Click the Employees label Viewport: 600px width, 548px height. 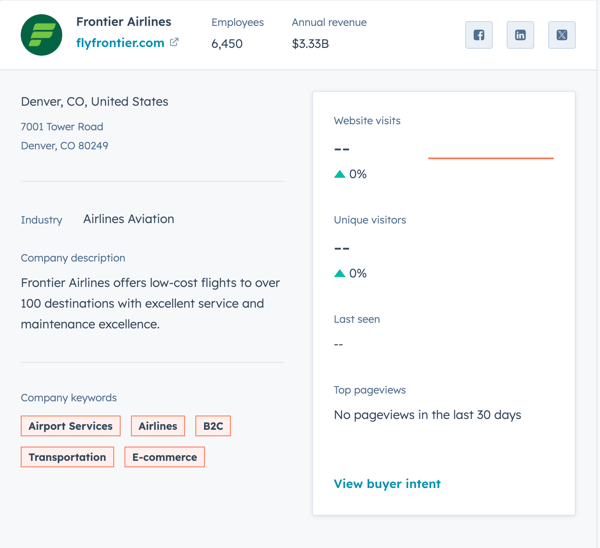(x=238, y=22)
